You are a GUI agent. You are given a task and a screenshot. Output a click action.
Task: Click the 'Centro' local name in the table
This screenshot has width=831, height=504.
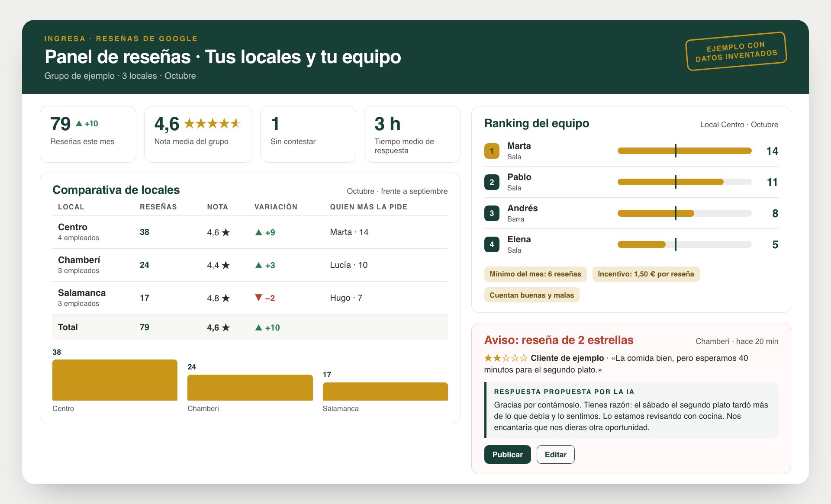click(x=73, y=227)
